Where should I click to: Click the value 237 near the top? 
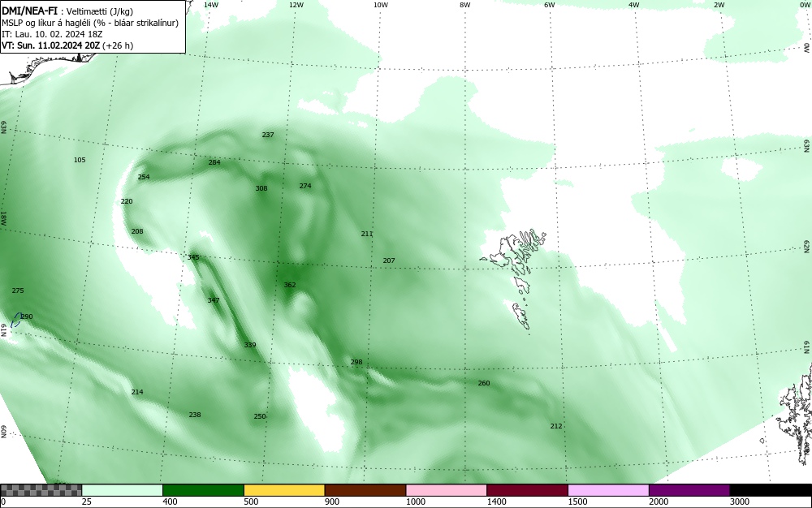[x=268, y=135]
